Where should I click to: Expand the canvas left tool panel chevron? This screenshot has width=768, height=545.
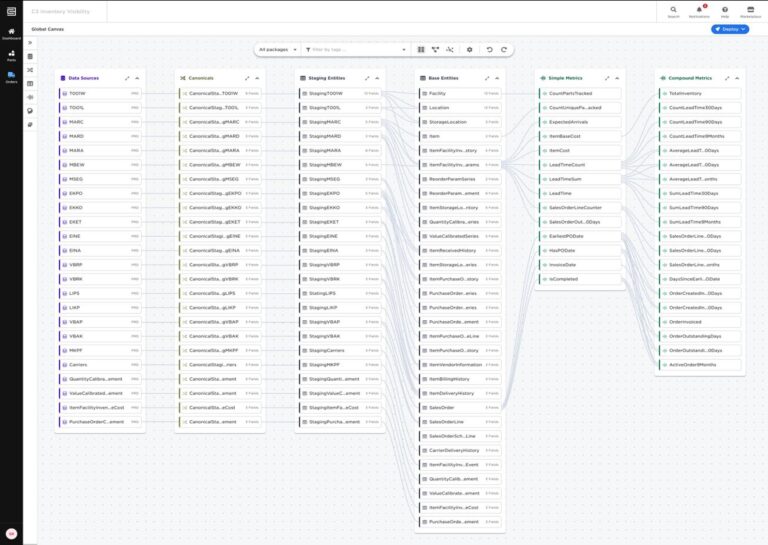point(30,43)
